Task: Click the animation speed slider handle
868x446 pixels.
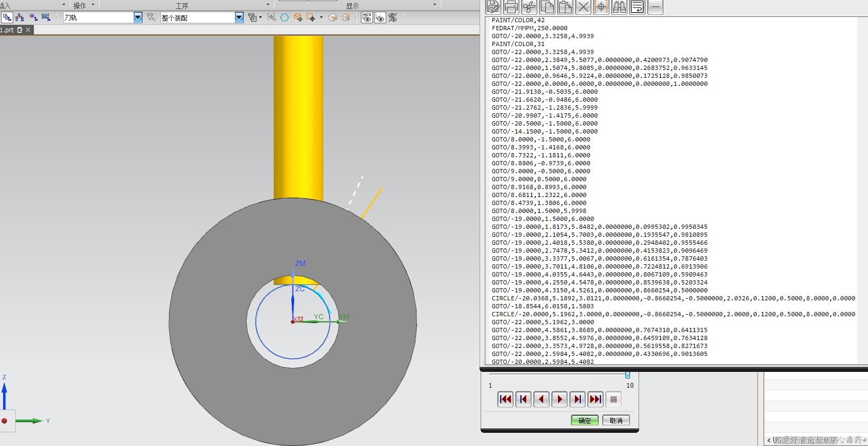Action: [x=627, y=375]
